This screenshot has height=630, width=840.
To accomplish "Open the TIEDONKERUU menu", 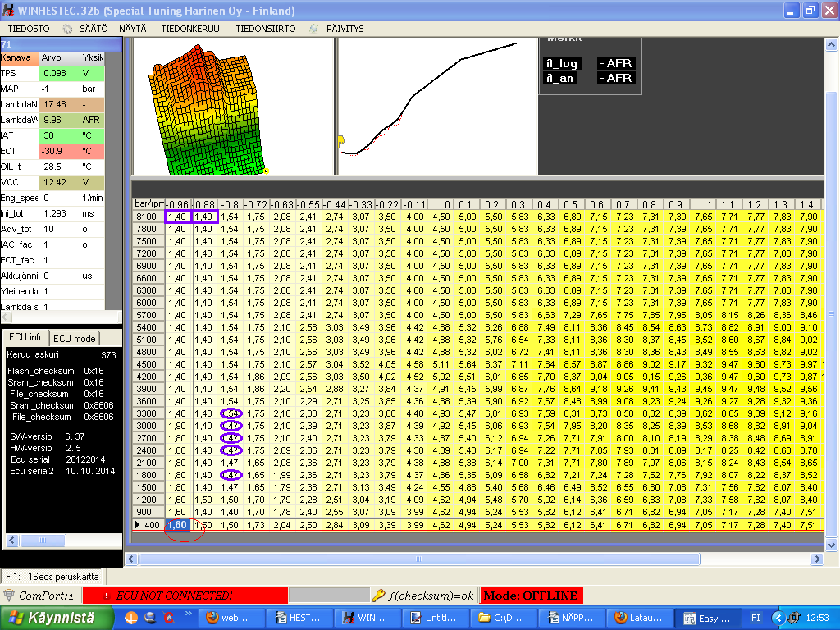I will pyautogui.click(x=190, y=29).
